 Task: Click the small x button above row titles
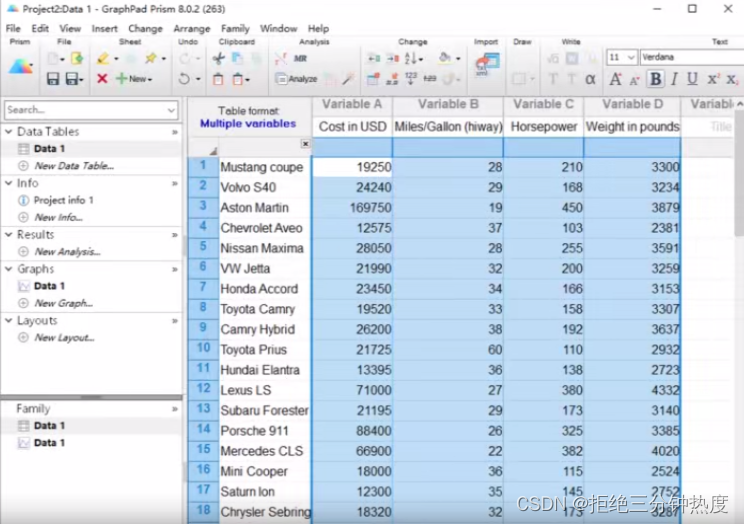pyautogui.click(x=305, y=143)
